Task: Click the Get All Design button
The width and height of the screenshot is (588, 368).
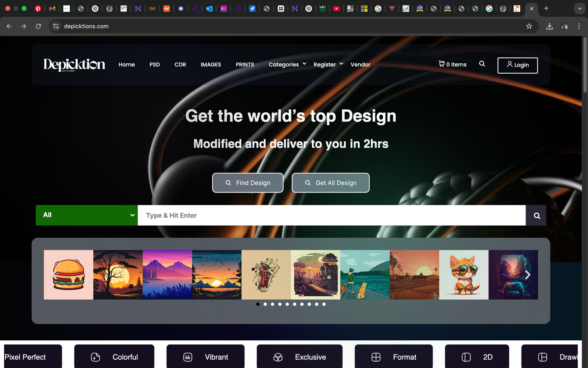Action: click(x=330, y=183)
